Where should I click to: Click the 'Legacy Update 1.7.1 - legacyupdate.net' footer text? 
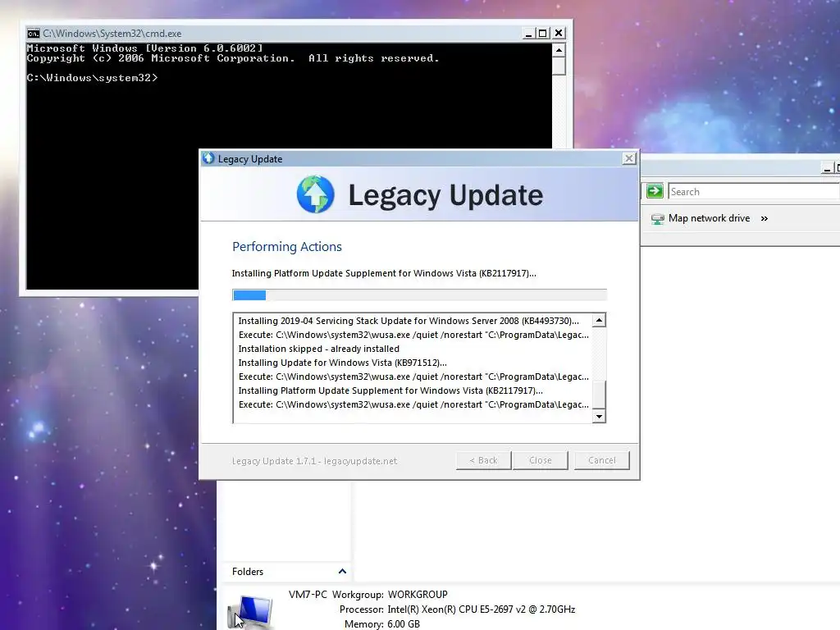pos(314,461)
